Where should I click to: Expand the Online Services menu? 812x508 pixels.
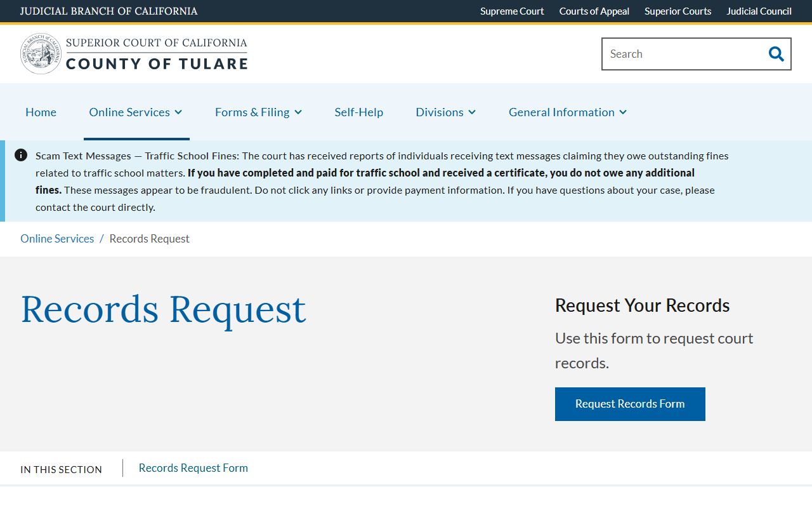136,112
